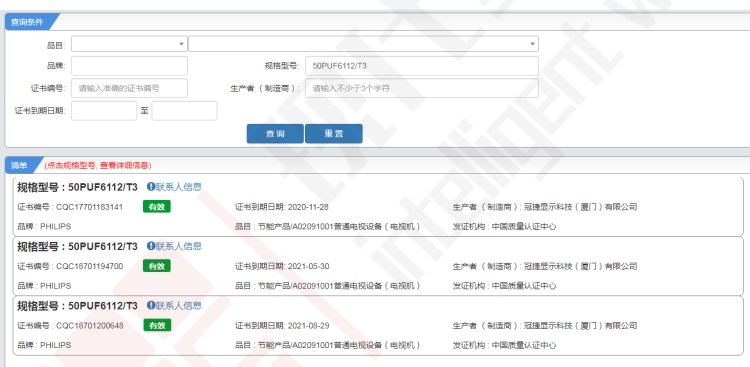Viewport: 750px width, 367px height.
Task: Click certificate number text CQC18701194700
Action: point(89,267)
